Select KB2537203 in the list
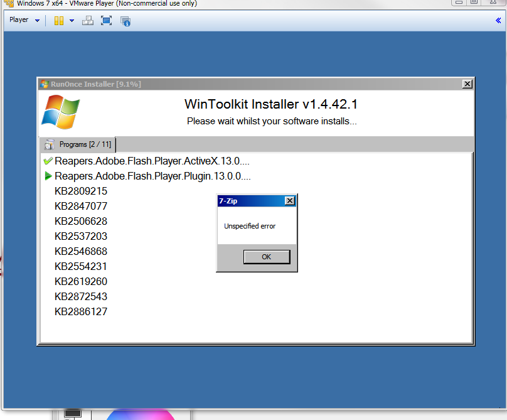Viewport: 507px width, 420px height. click(81, 236)
